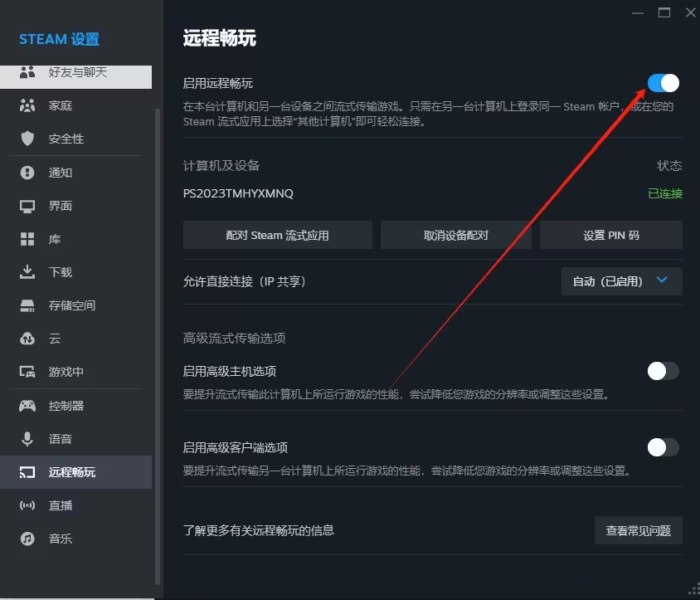The height and width of the screenshot is (600, 700).
Task: Click the Friends and Chat people icon
Action: (x=27, y=72)
